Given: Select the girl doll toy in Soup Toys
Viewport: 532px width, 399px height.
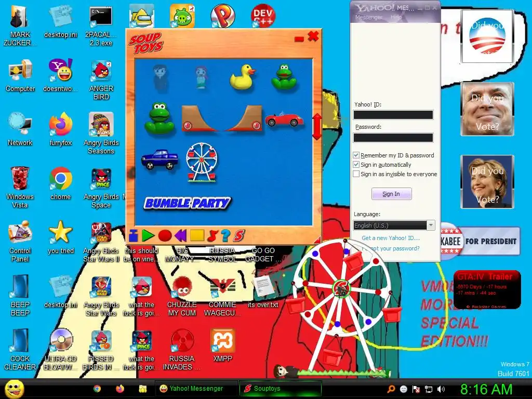Looking at the screenshot, I should point(201,77).
